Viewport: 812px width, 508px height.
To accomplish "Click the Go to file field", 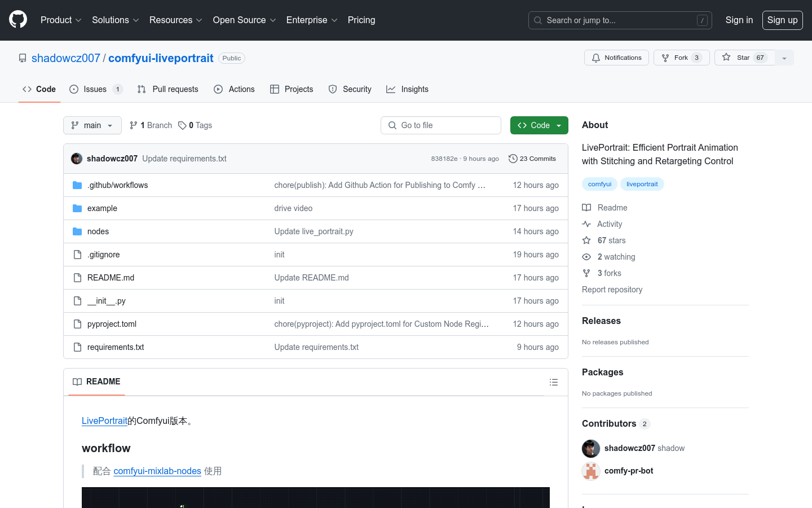I will point(441,125).
